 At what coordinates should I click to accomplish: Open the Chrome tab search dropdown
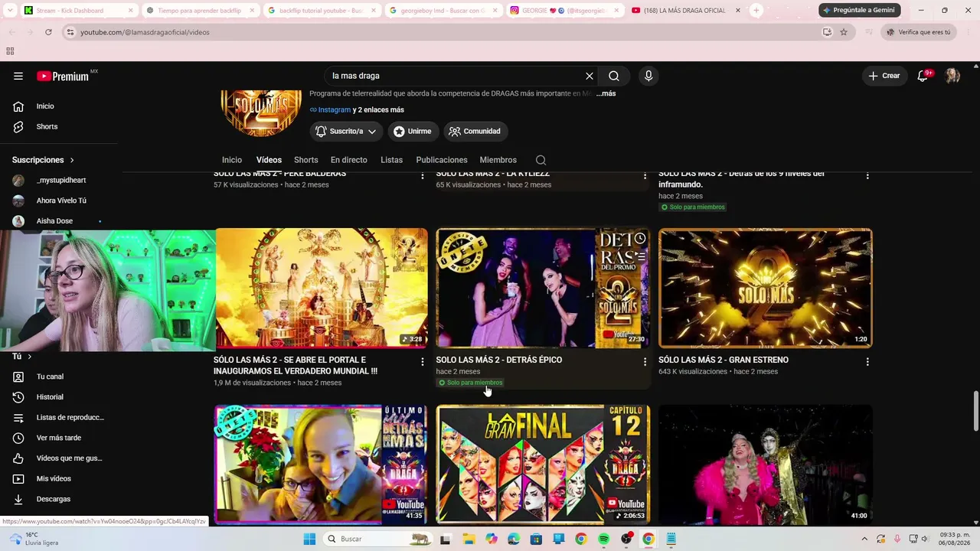[11, 11]
